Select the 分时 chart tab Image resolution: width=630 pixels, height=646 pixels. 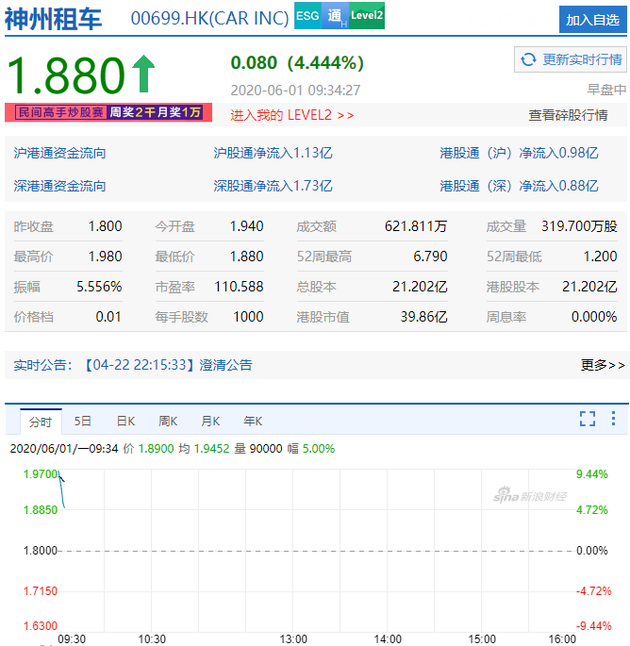[x=41, y=421]
